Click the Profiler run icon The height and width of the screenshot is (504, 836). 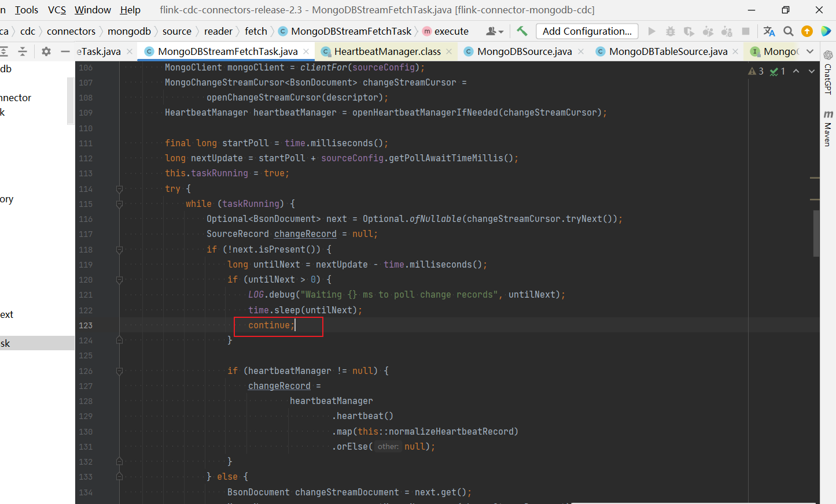click(708, 31)
